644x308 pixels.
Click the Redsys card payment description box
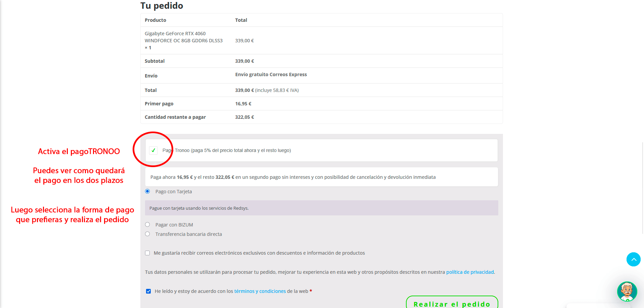[x=321, y=208]
